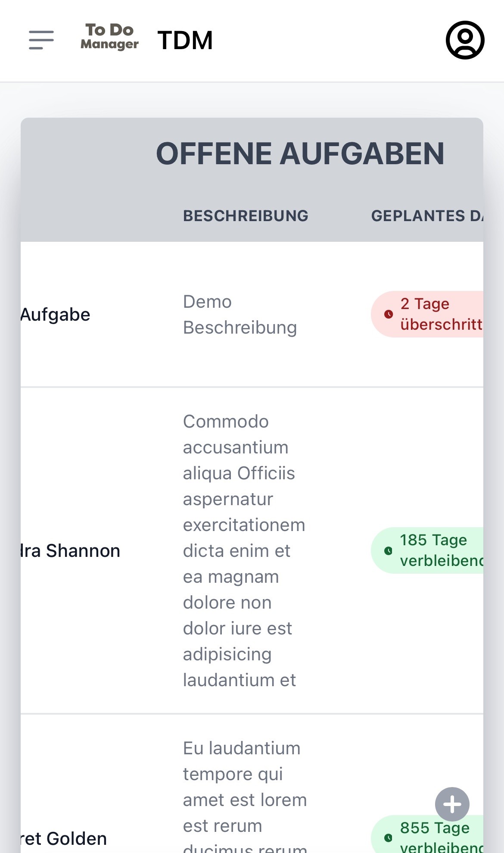Image resolution: width=504 pixels, height=853 pixels.
Task: Tap the floating plus add-task button
Action: point(452,804)
